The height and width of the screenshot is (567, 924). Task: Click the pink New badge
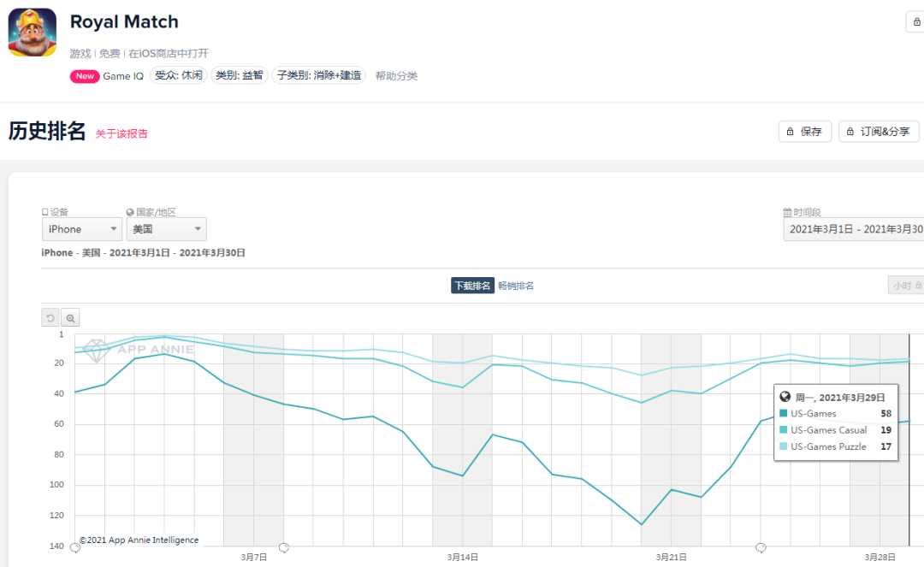85,76
